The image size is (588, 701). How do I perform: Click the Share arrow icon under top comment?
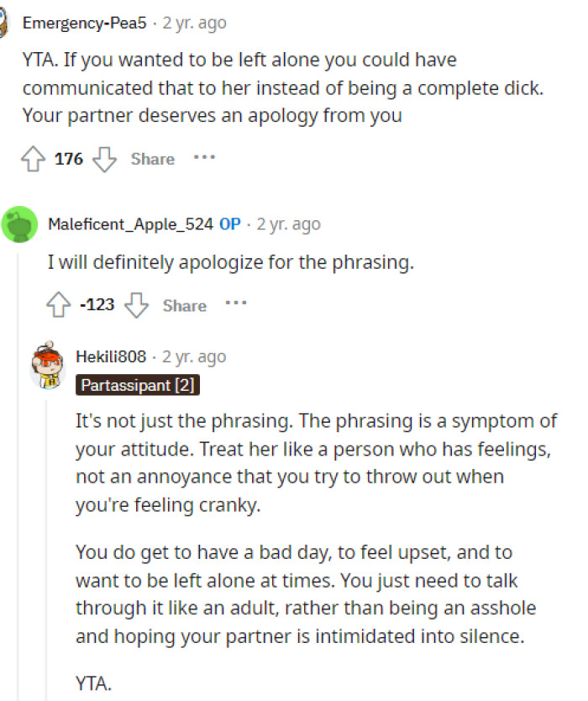click(152, 158)
